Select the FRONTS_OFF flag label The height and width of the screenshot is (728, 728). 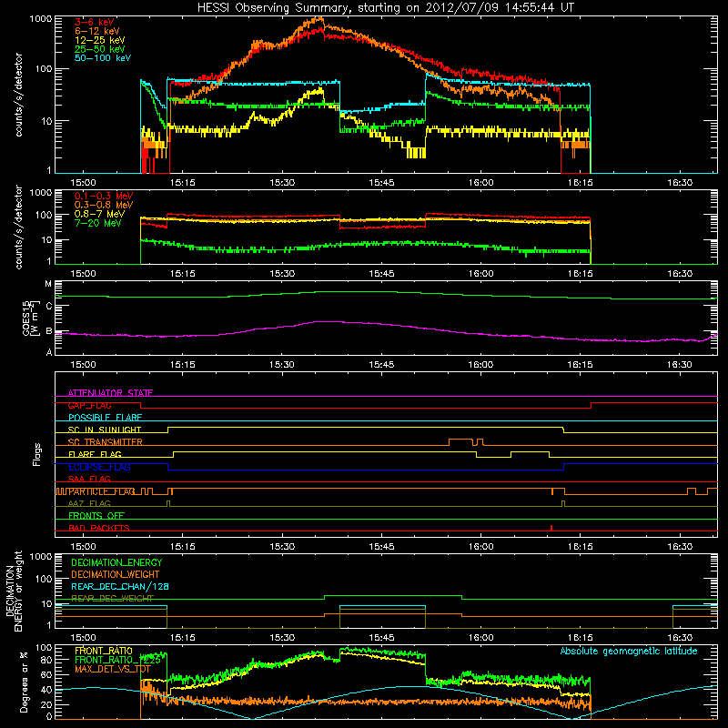click(96, 516)
